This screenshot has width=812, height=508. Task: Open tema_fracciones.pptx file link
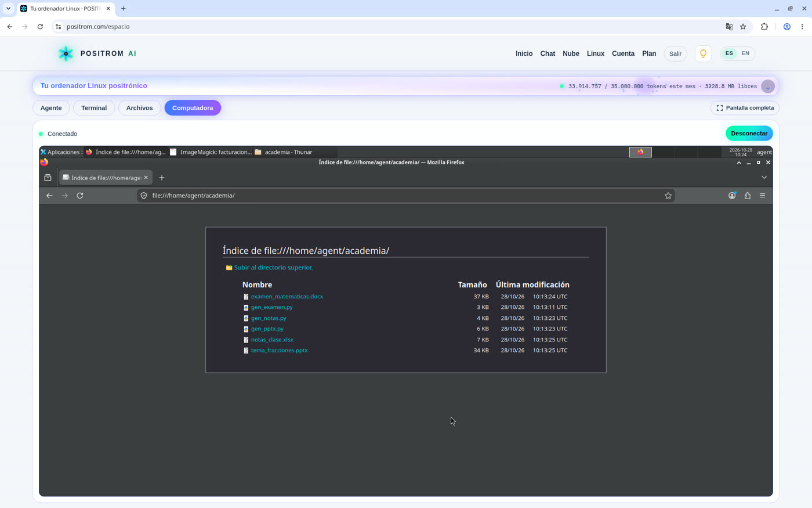pos(279,351)
